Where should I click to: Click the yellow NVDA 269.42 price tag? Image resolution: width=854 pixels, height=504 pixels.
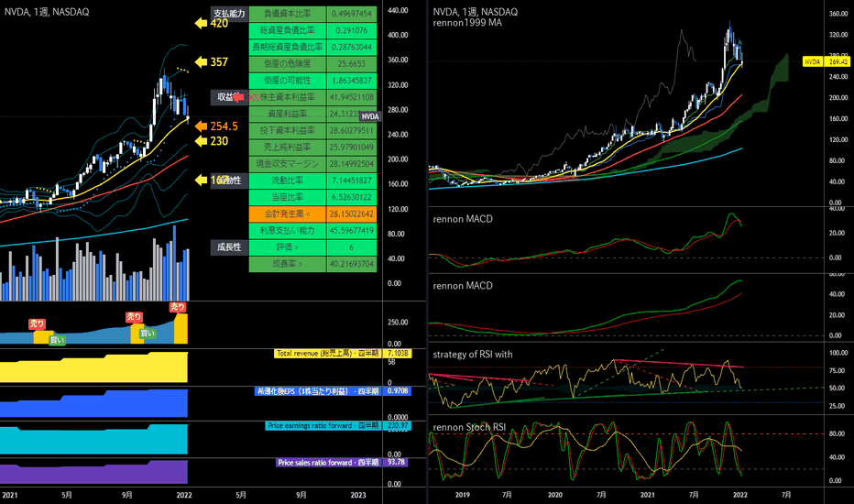pyautogui.click(x=827, y=61)
